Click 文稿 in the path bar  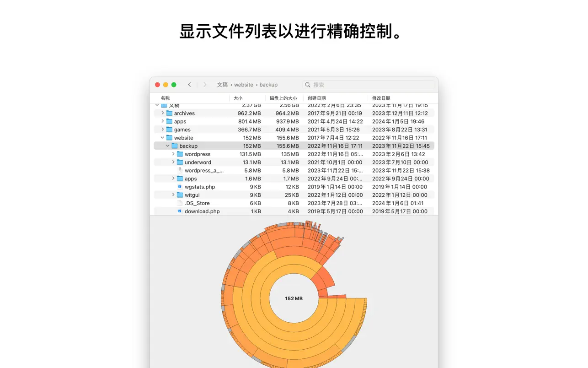point(222,85)
